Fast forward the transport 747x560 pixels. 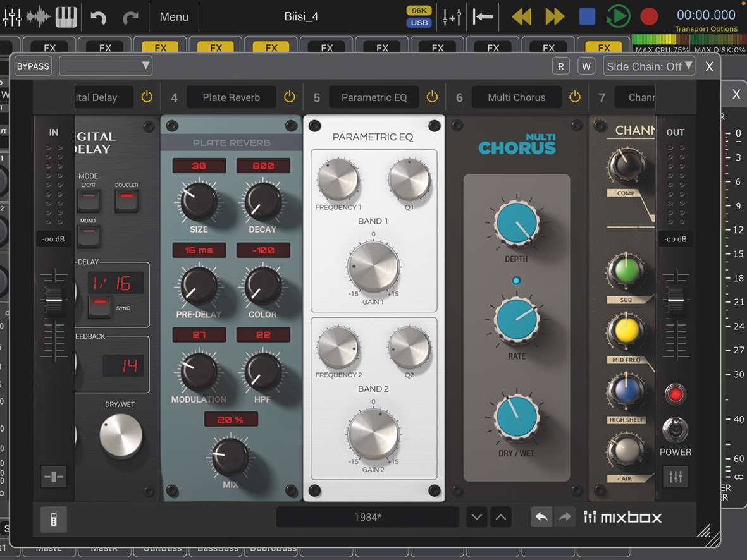coord(555,16)
